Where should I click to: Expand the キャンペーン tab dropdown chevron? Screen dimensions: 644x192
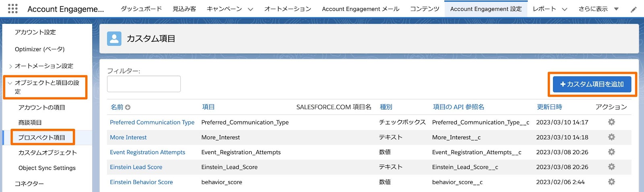click(x=250, y=9)
